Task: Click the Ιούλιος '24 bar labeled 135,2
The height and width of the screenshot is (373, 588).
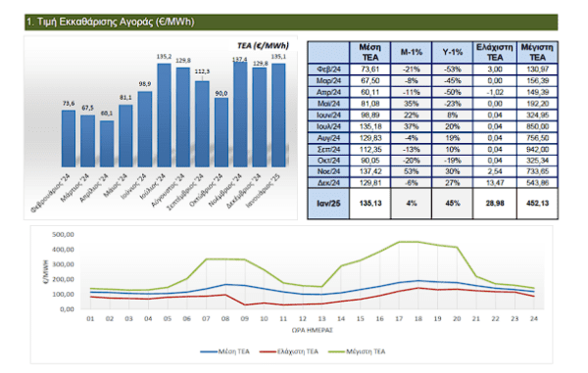Action: click(x=164, y=116)
